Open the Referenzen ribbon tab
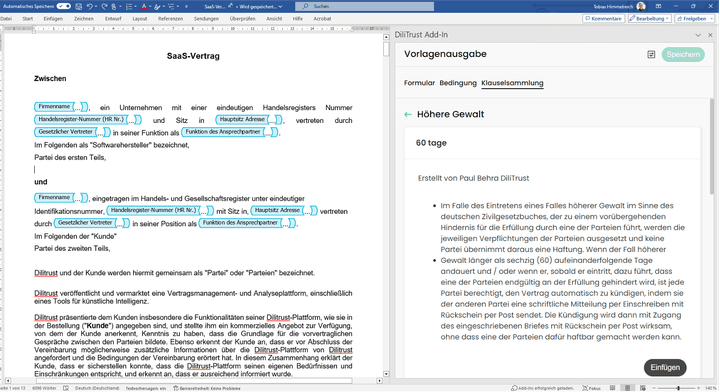720x392 pixels. click(170, 19)
